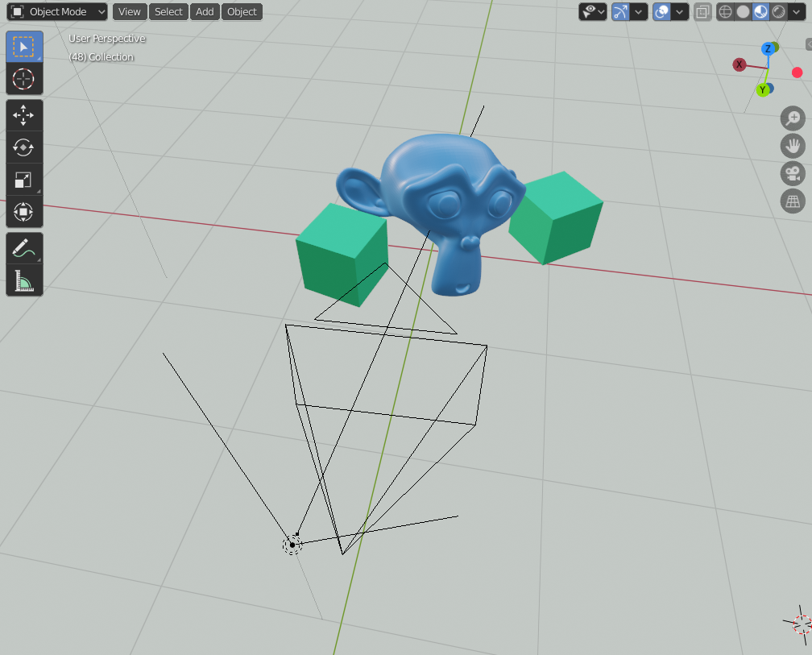Viewport: 812px width, 655px height.
Task: Pick the Transform tool
Action: pyautogui.click(x=24, y=212)
